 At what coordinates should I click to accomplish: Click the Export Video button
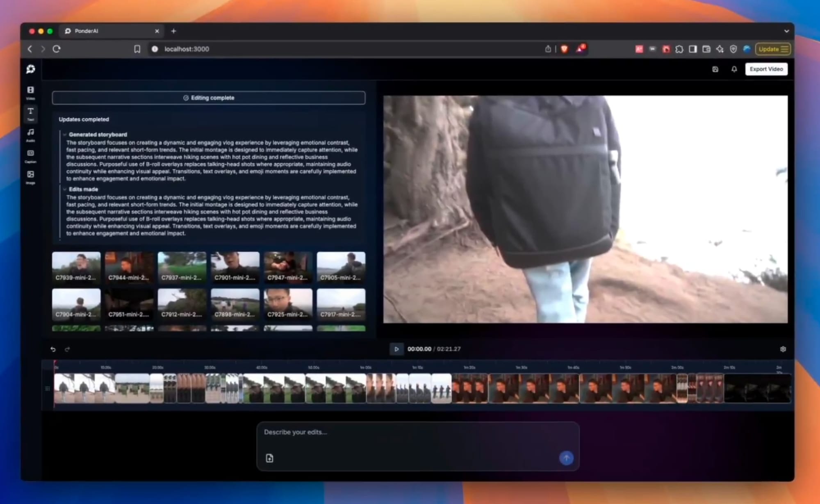click(x=766, y=69)
